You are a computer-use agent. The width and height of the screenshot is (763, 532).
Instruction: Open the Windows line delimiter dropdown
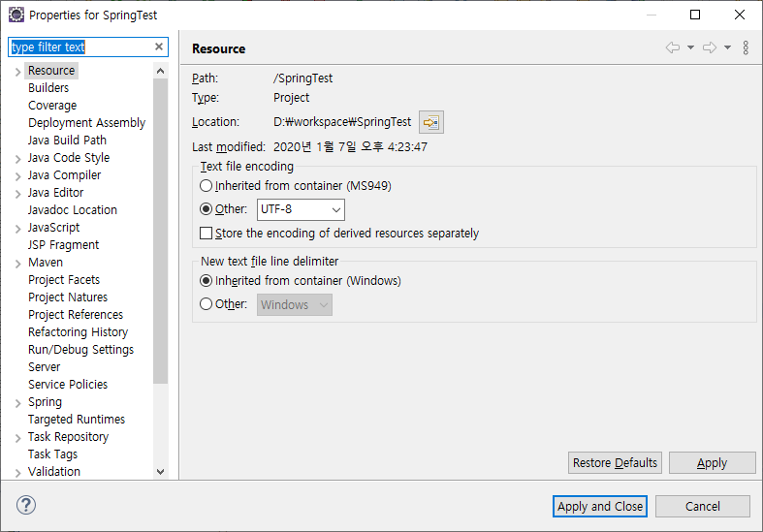point(295,305)
